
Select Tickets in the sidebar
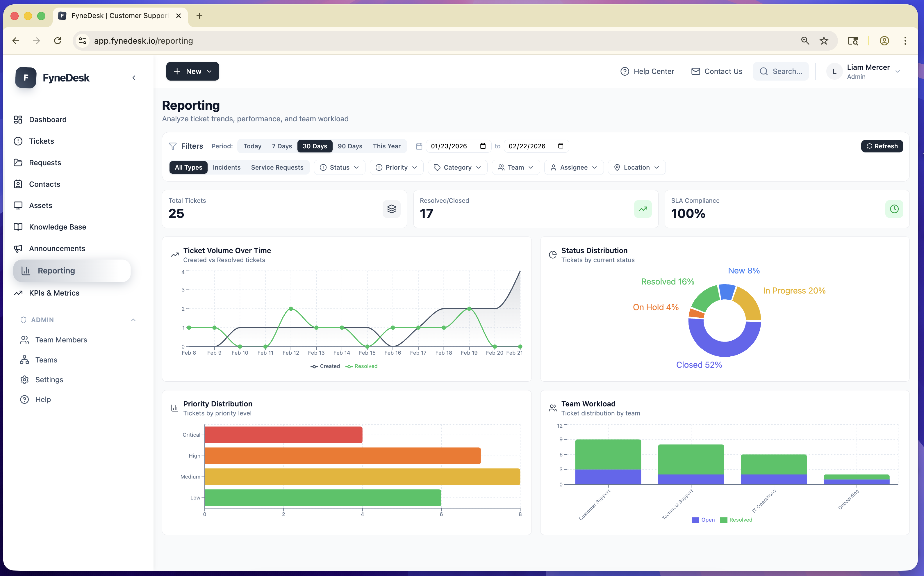coord(42,141)
